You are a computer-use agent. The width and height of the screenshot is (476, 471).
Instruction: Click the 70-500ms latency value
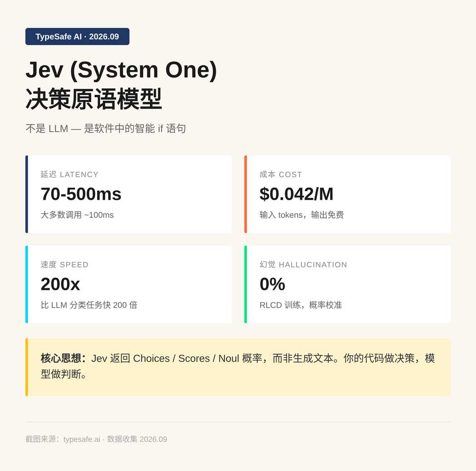click(x=81, y=194)
